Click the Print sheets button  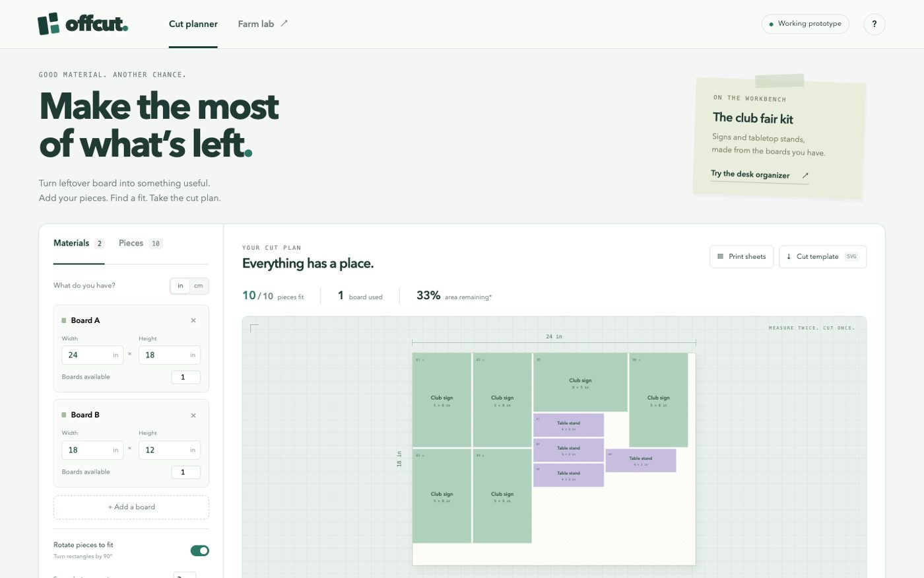pos(741,257)
